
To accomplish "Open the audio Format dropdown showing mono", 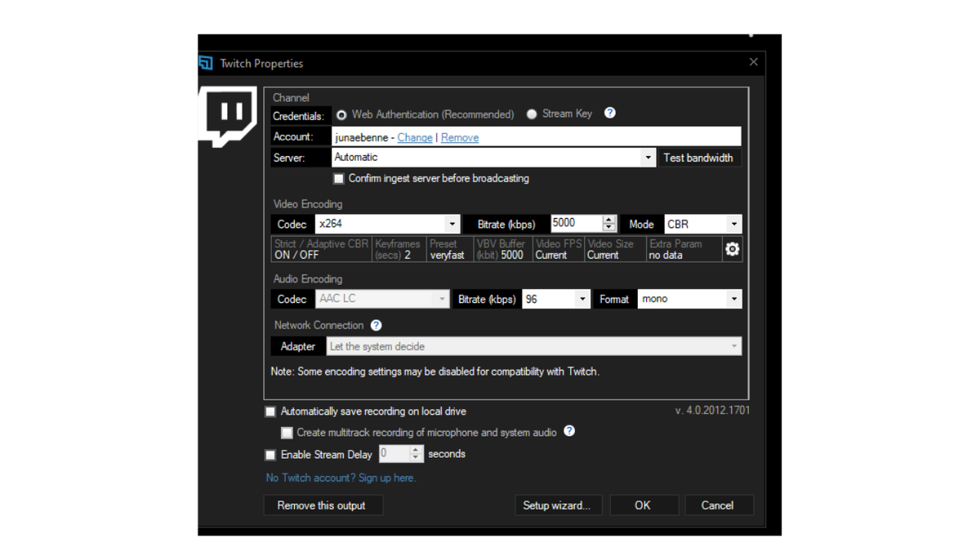I will 733,299.
